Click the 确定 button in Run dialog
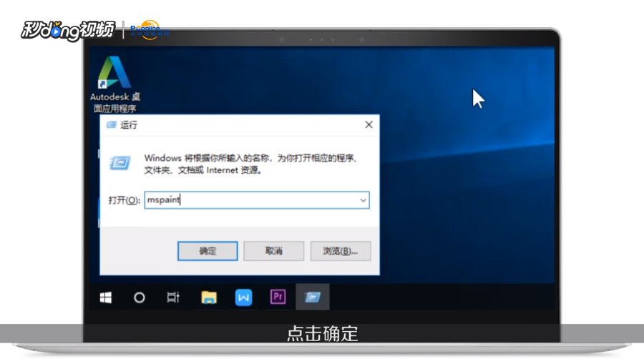Image resolution: width=644 pixels, height=359 pixels. coord(208,251)
